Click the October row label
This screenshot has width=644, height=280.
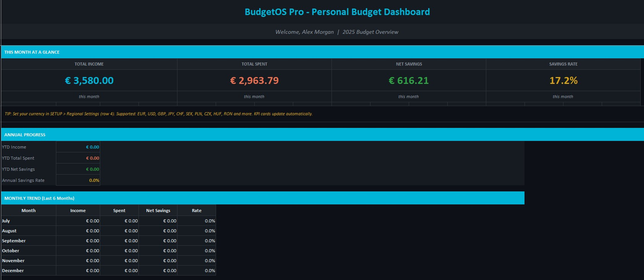click(11, 251)
